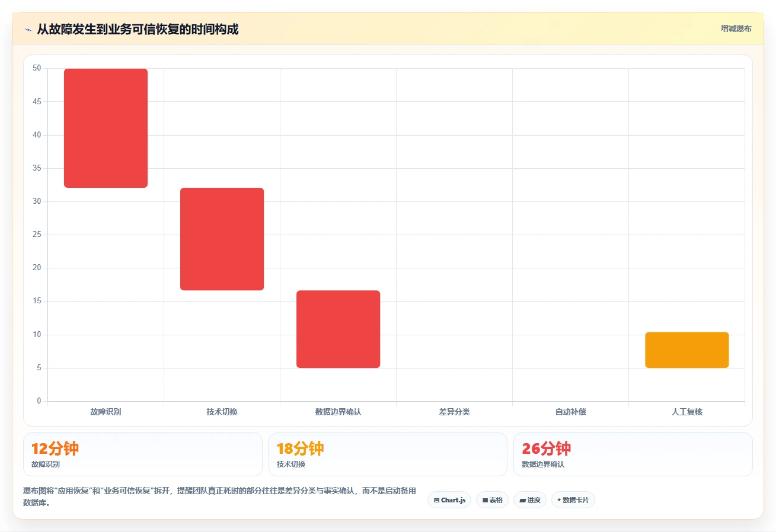Open the 26分钟 数据边界确认 data card
Screen dimensions: 776x532
(x=633, y=454)
